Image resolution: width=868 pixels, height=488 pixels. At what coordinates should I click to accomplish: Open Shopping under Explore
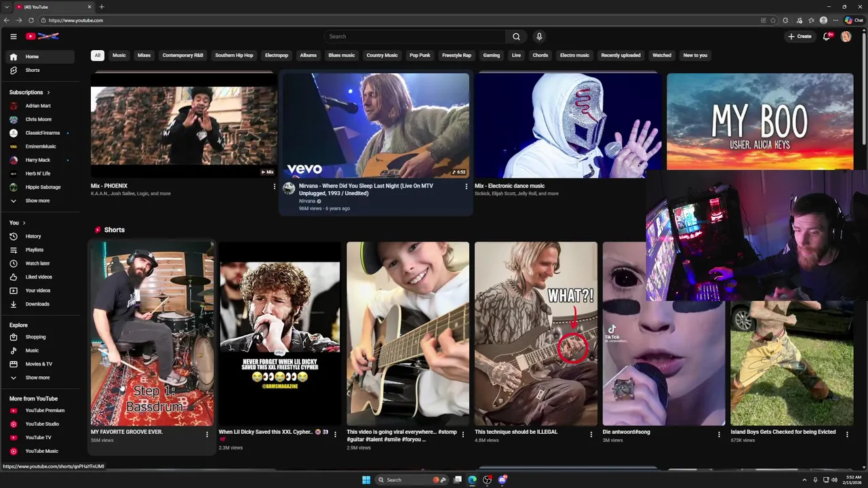[x=39, y=337]
